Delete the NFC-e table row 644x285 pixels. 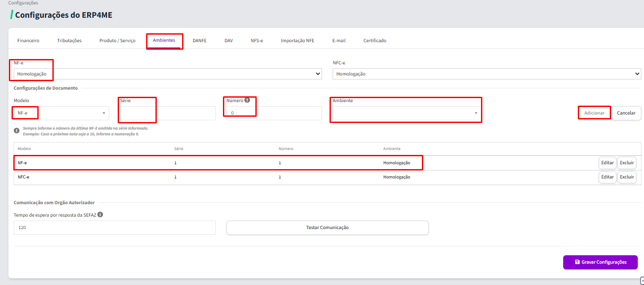pos(627,177)
